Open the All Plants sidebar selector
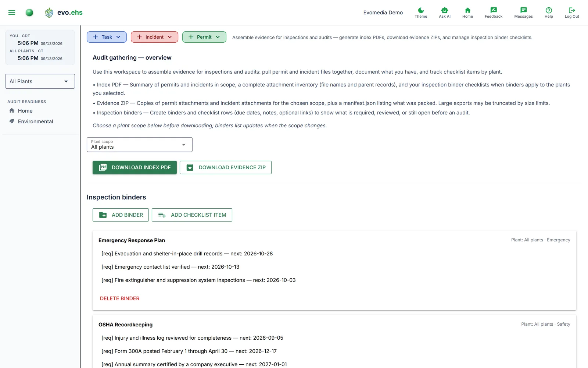This screenshot has height=368, width=588. point(40,81)
